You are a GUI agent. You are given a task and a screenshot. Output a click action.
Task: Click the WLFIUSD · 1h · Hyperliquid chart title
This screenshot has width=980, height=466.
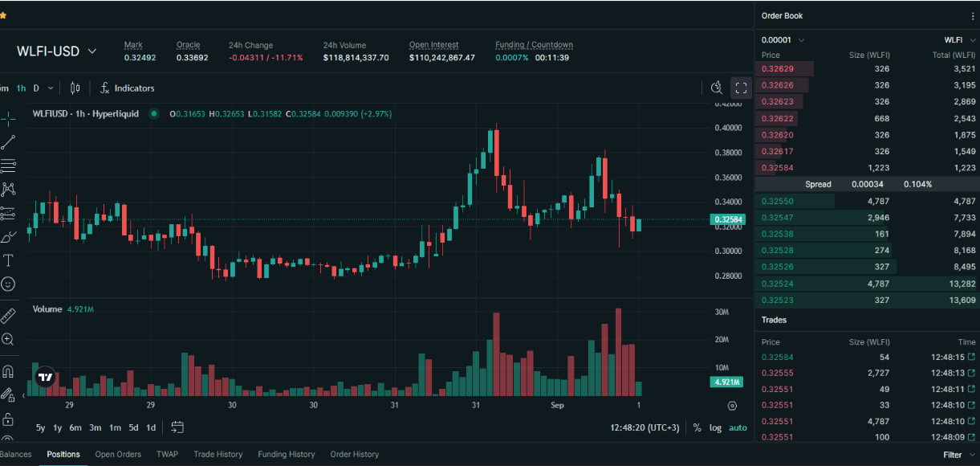coord(86,114)
